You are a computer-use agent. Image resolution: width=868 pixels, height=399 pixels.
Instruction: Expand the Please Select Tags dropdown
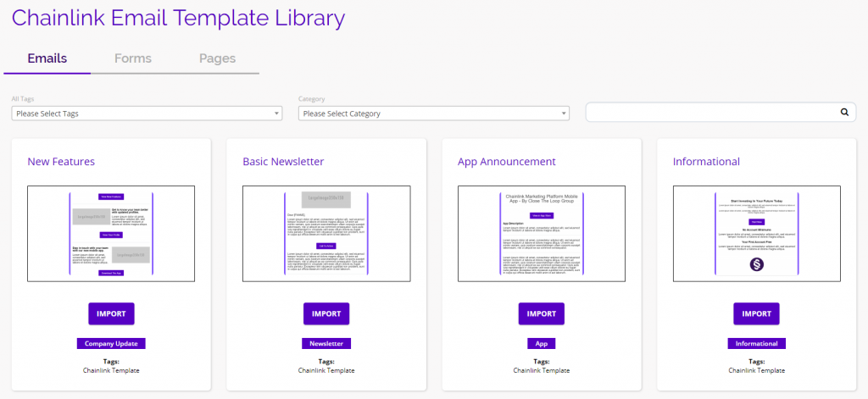147,114
